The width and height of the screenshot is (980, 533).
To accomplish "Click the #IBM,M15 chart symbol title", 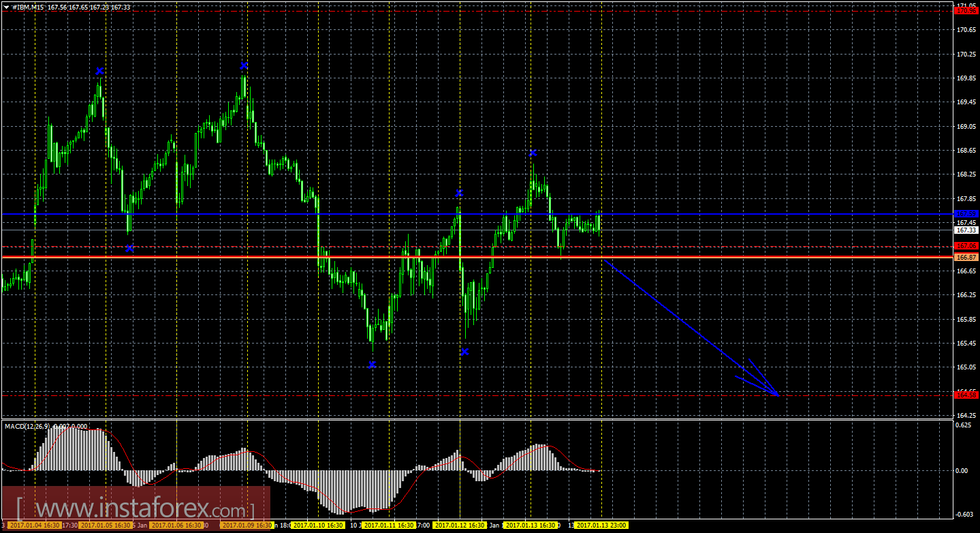I will 28,7.
